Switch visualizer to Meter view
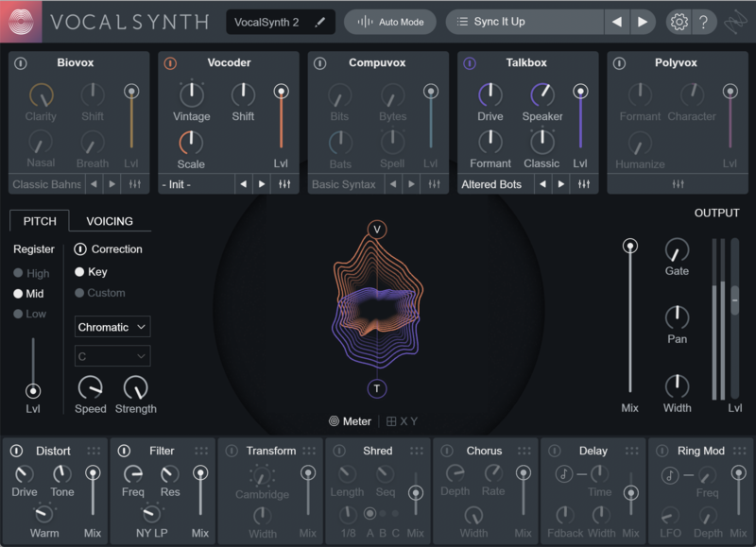This screenshot has height=547, width=756. point(350,421)
